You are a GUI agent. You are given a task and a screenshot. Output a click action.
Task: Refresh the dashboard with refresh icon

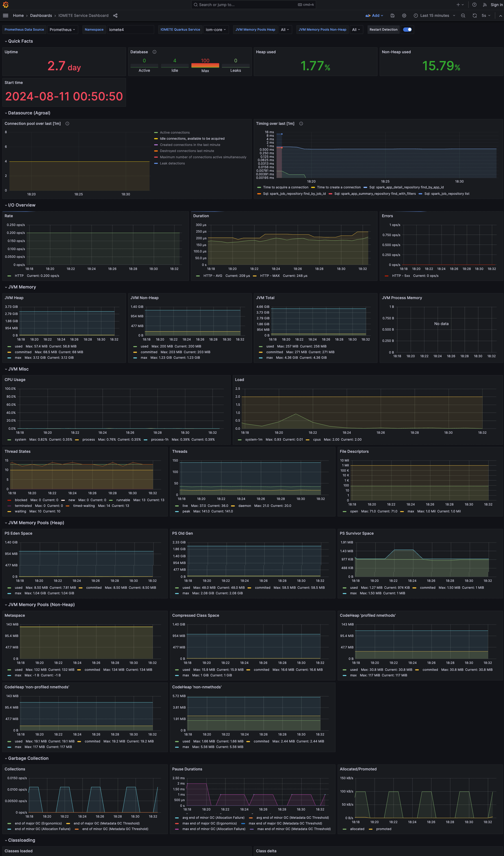click(475, 16)
